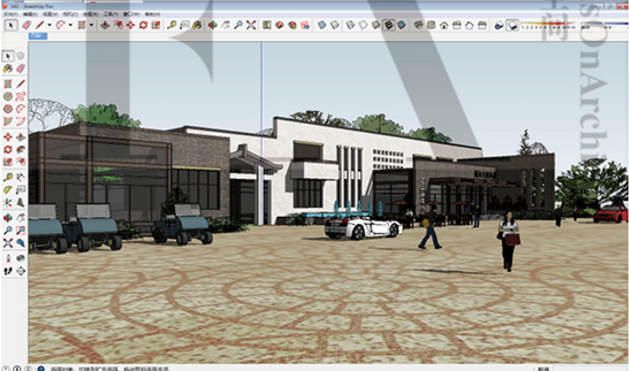629x371 pixels.
Task: Pick the Eraser tool in the top toolbar
Action: pos(26,25)
